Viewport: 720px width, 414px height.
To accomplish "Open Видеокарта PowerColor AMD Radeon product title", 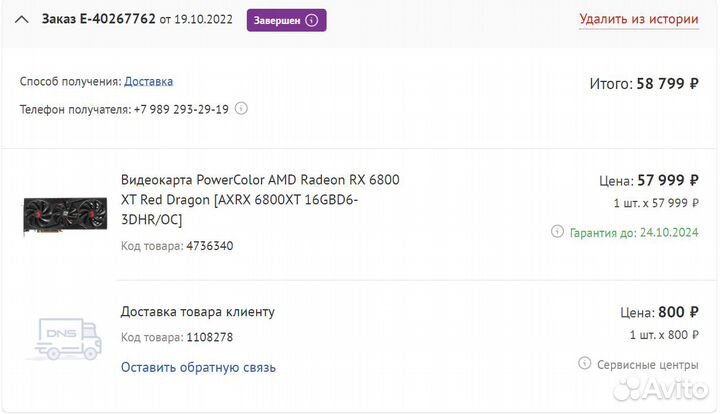I will 260,200.
